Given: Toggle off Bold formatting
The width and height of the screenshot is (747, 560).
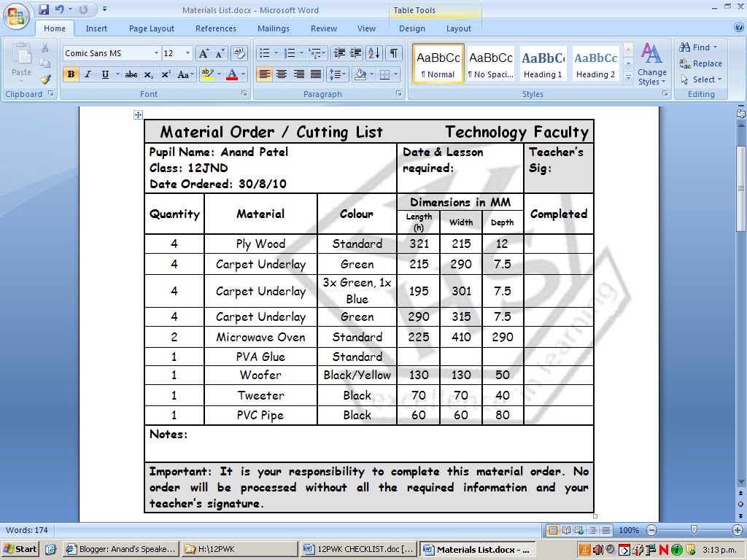Looking at the screenshot, I should 70,74.
